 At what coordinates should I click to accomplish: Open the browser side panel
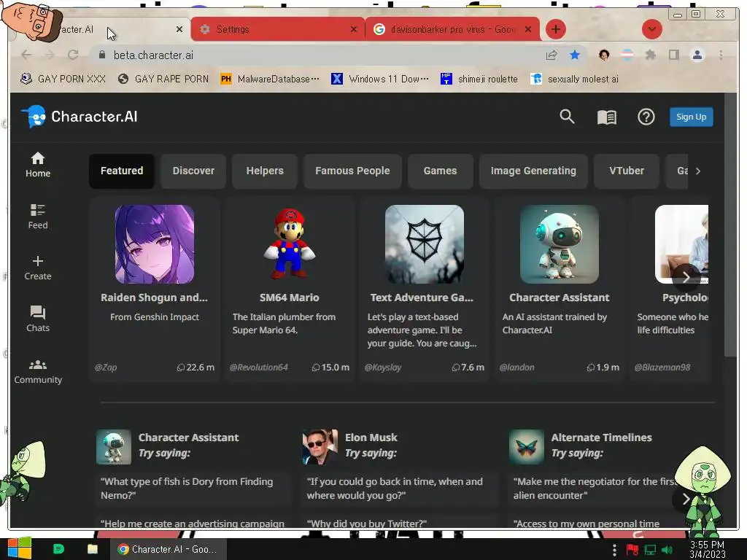tap(673, 55)
